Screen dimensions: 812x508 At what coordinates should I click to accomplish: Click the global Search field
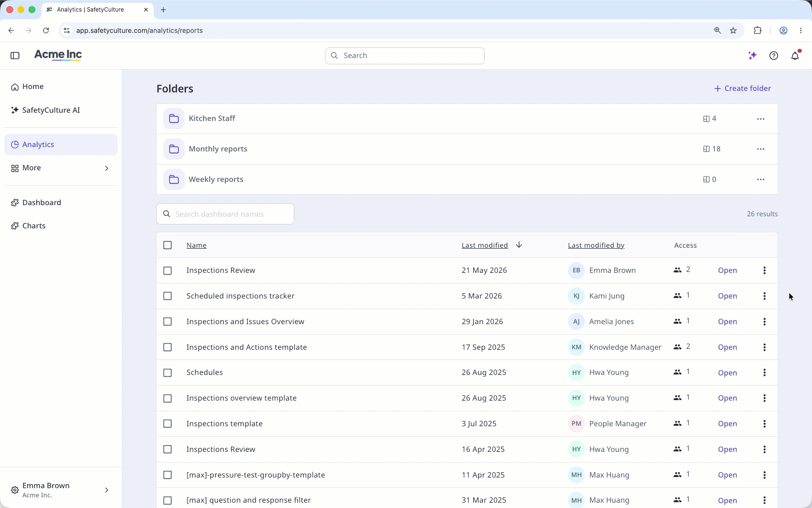[405, 56]
